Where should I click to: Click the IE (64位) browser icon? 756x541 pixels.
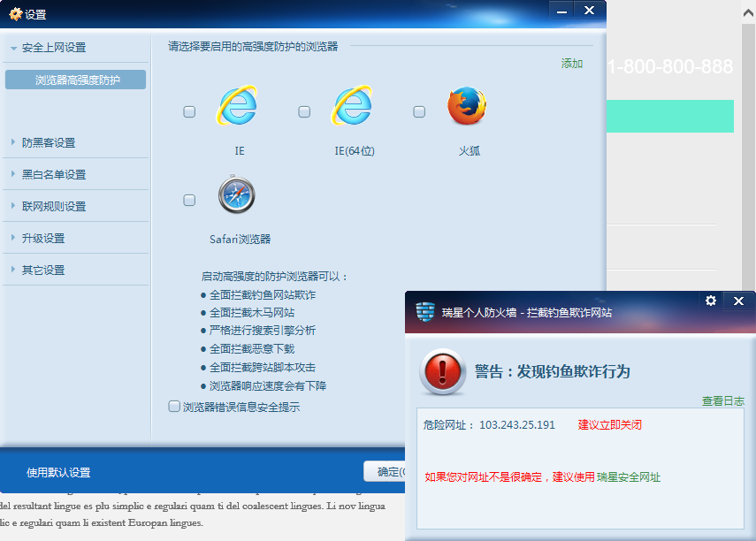tap(352, 105)
